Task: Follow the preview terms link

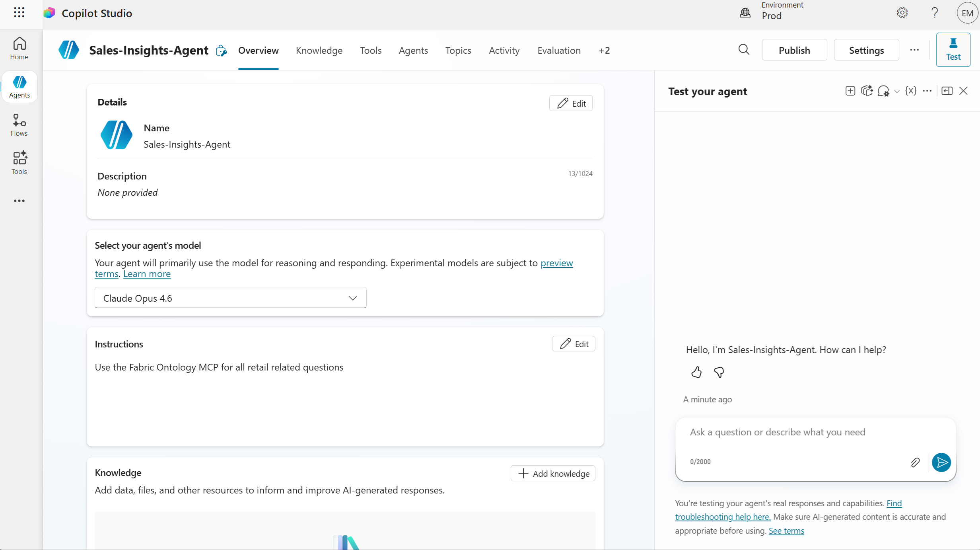Action: 556,263
